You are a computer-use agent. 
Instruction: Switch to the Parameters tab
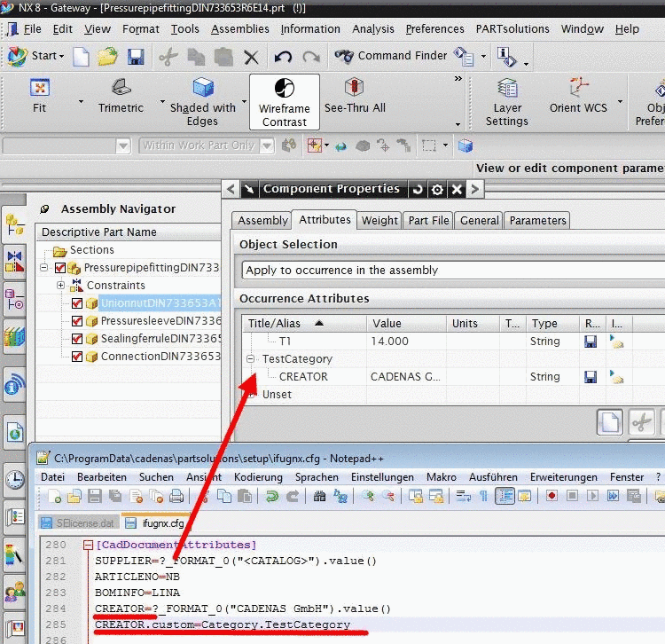(x=537, y=221)
